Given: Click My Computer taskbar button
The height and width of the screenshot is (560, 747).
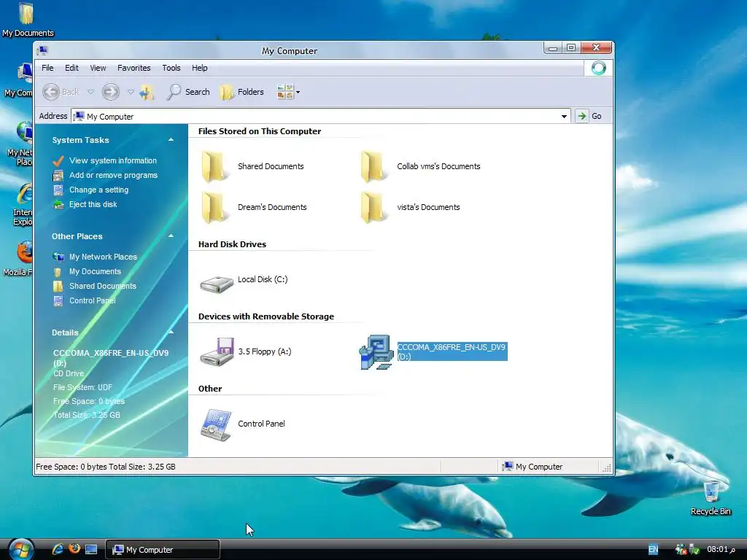Looking at the screenshot, I should point(163,550).
